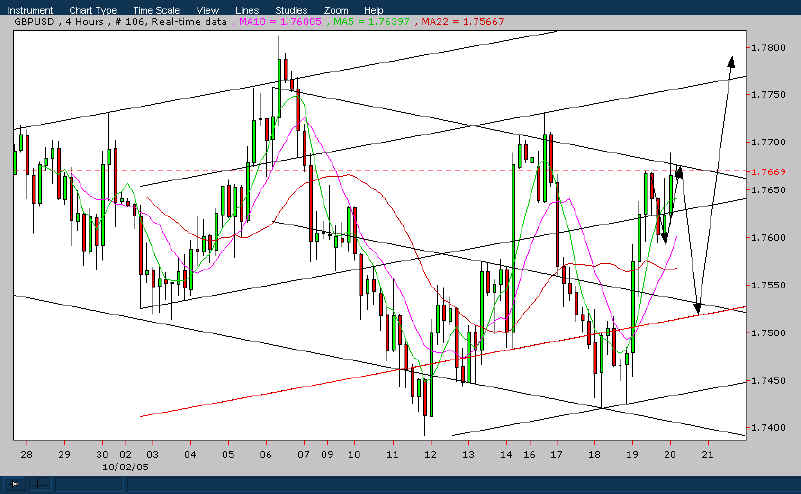
Task: Click the 29 date label on time axis
Action: 64,454
